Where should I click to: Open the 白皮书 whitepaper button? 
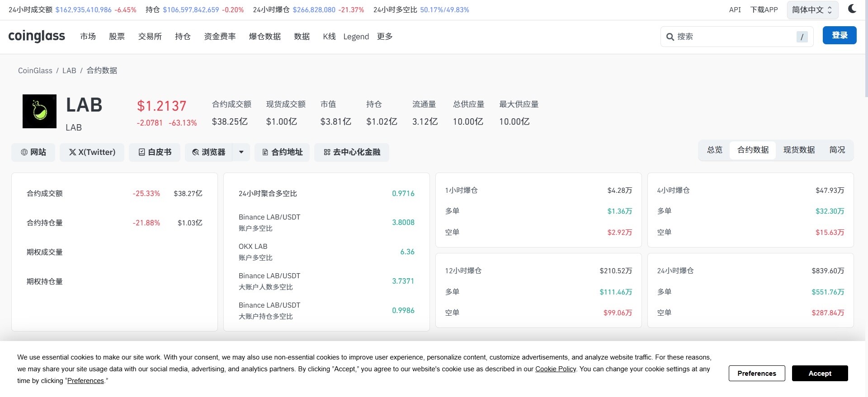155,152
